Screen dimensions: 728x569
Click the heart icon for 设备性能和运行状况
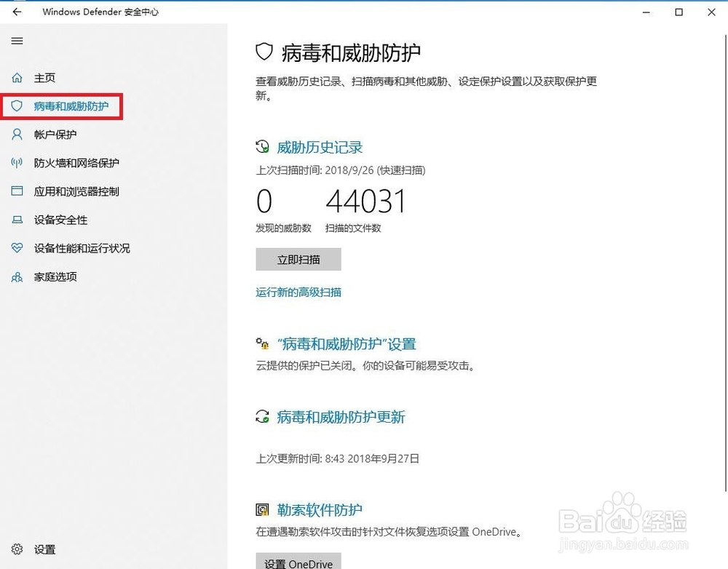coord(17,248)
